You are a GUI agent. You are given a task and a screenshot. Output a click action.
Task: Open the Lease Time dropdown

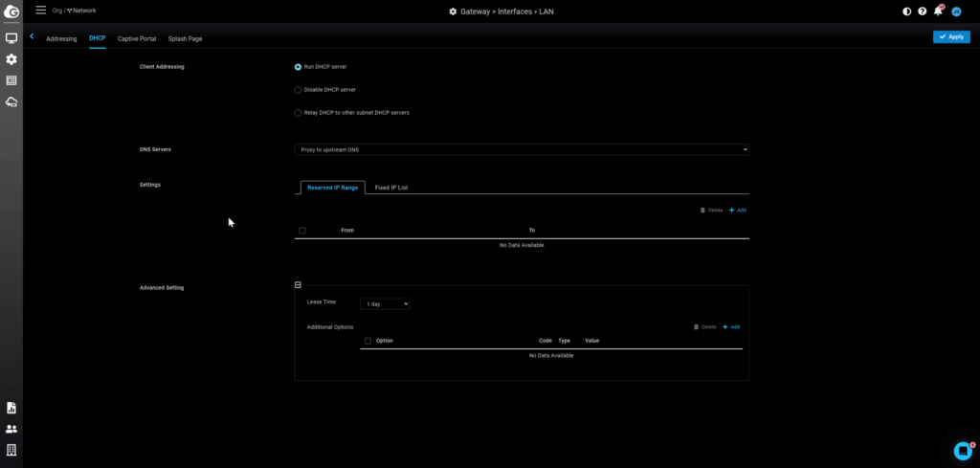click(x=385, y=303)
